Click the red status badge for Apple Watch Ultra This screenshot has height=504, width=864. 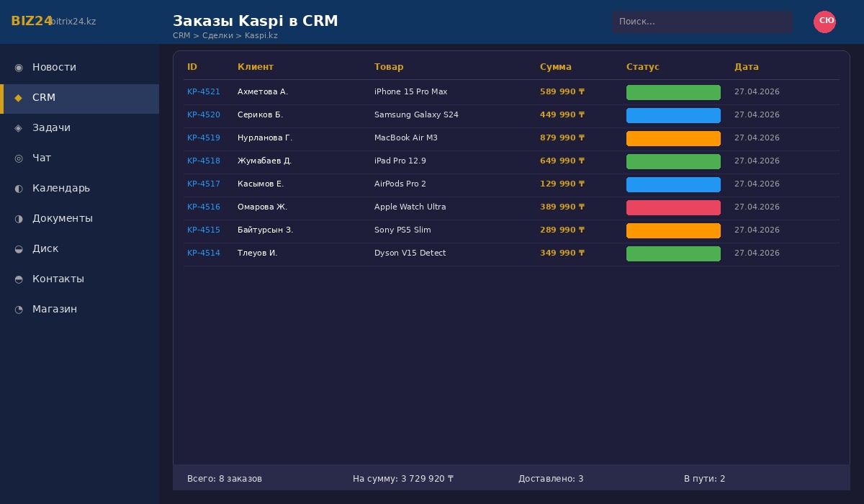tap(673, 207)
